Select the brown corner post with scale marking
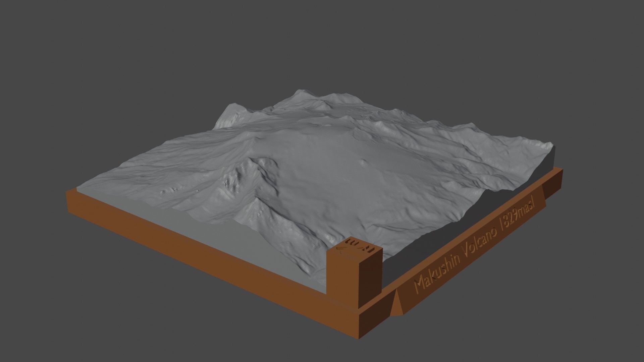Viewport: 644px width, 362px height. (x=355, y=272)
